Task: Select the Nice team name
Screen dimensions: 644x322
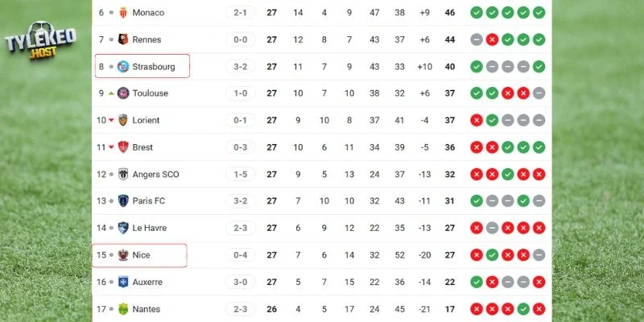Action: (x=142, y=255)
